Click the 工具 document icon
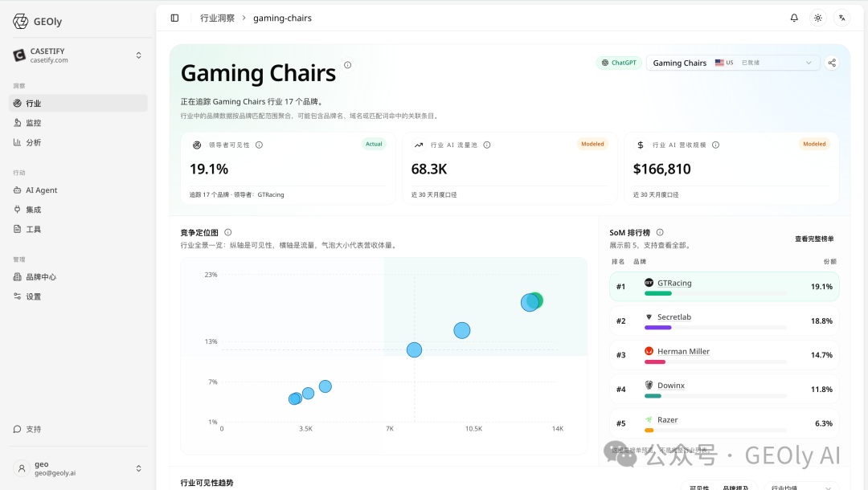 pos(17,229)
